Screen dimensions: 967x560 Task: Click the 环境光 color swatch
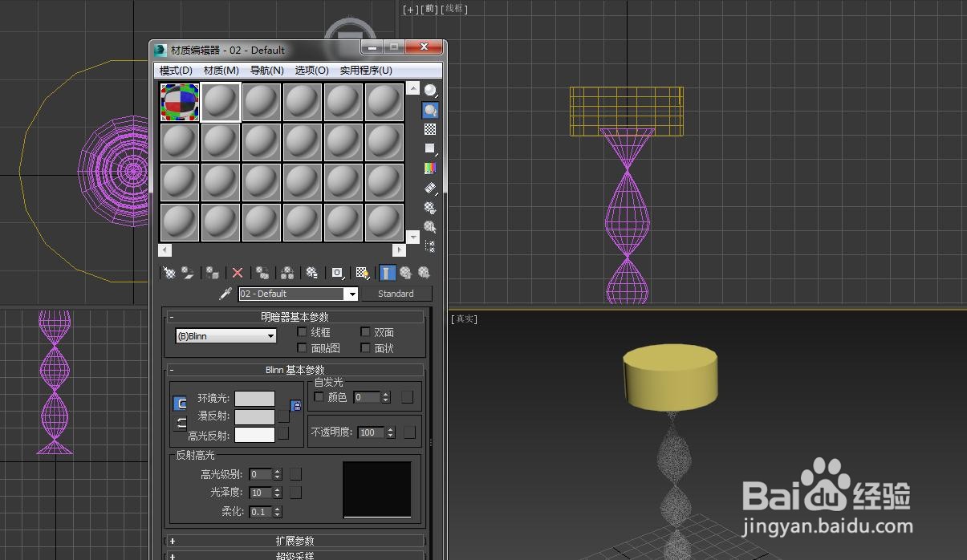[x=254, y=398]
